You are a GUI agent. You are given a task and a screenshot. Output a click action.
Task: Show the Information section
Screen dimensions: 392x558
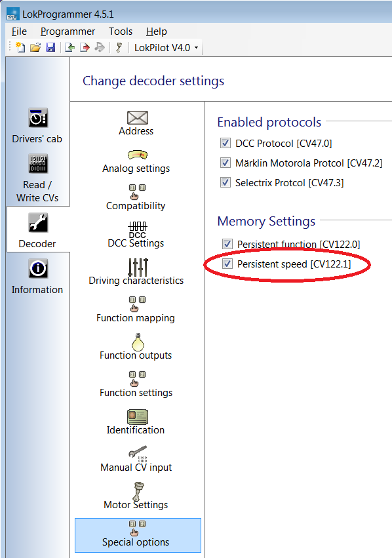coord(37,277)
